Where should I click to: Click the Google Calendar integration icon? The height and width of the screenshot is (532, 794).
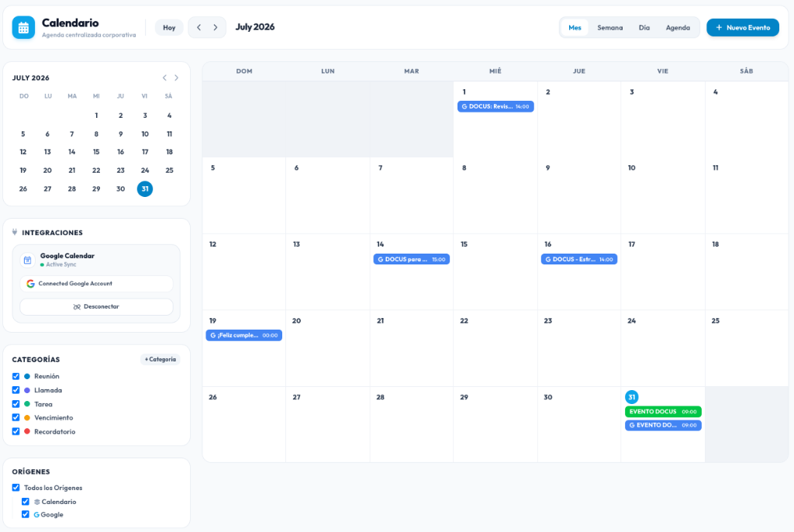tap(27, 260)
